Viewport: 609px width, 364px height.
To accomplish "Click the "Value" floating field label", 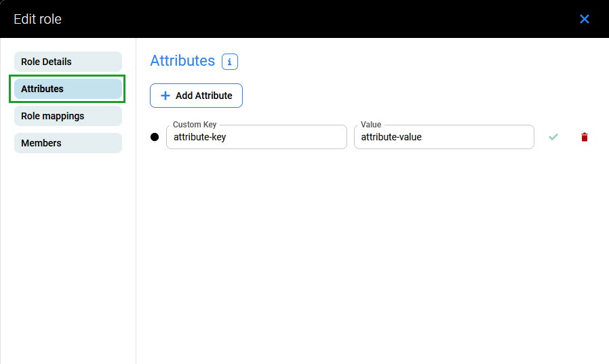I will [371, 125].
